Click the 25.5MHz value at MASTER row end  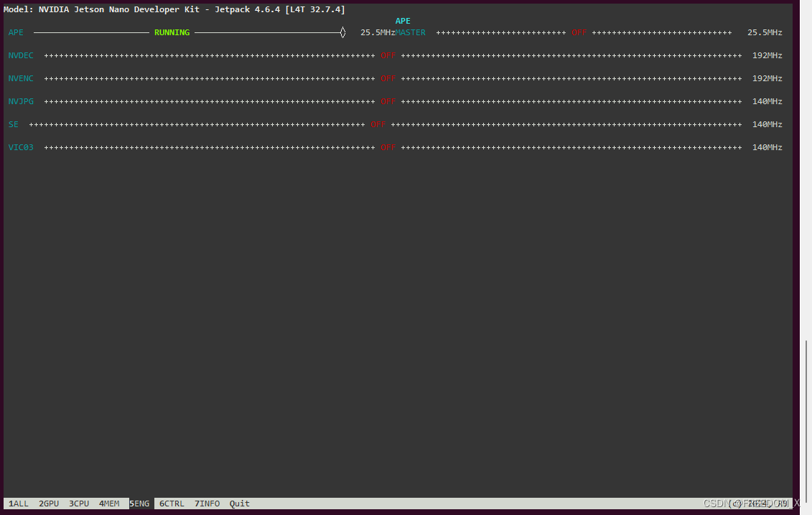point(765,32)
